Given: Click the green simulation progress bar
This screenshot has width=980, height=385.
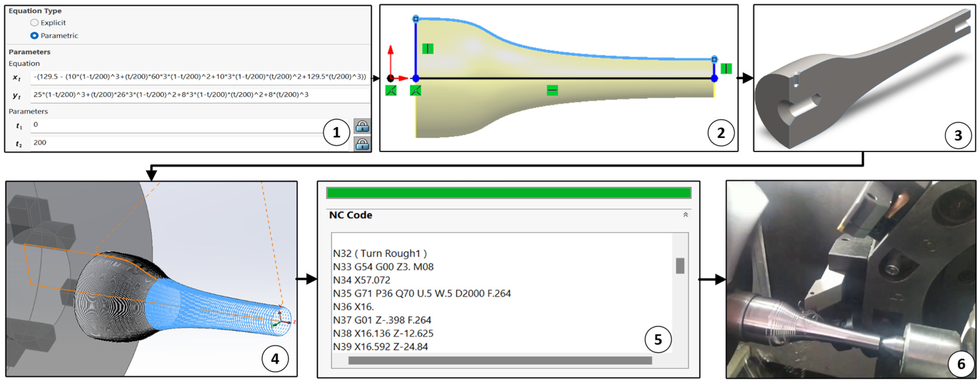Looking at the screenshot, I should coord(508,193).
